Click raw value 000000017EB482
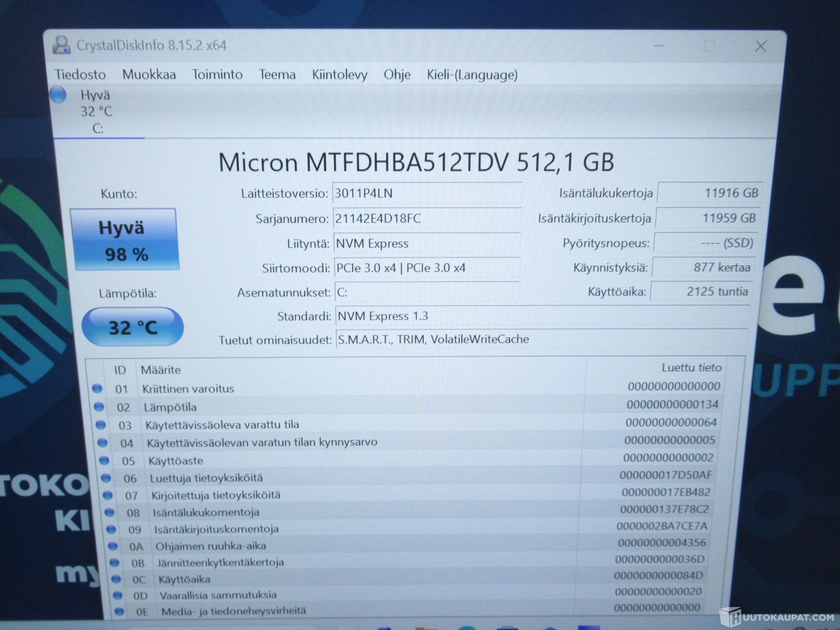840x630 pixels. [x=666, y=492]
